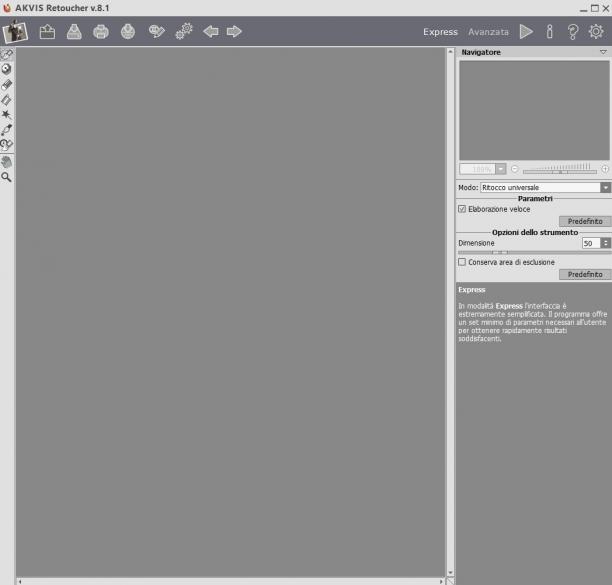612x585 pixels.
Task: Open the AKVIS Retoucher home page logo
Action: tap(15, 32)
